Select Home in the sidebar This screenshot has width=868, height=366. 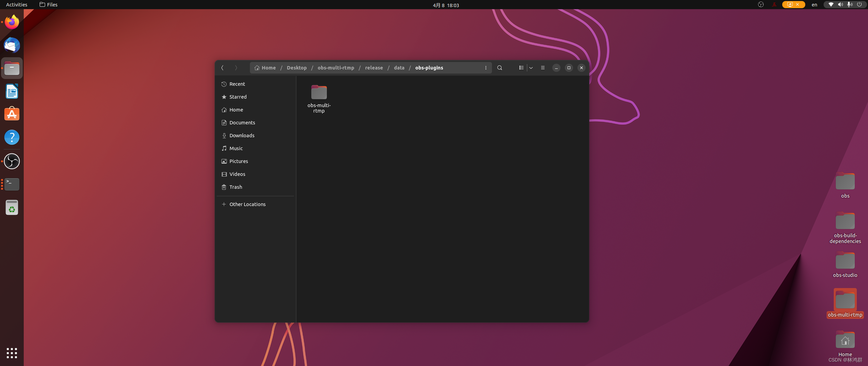tap(255, 110)
